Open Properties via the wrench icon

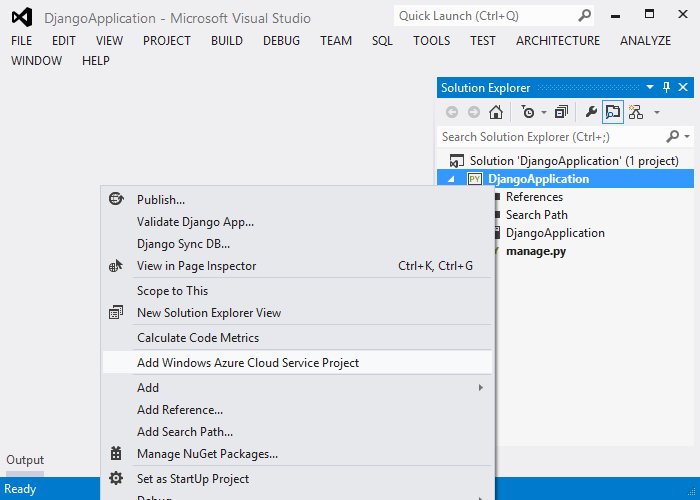pyautogui.click(x=591, y=112)
